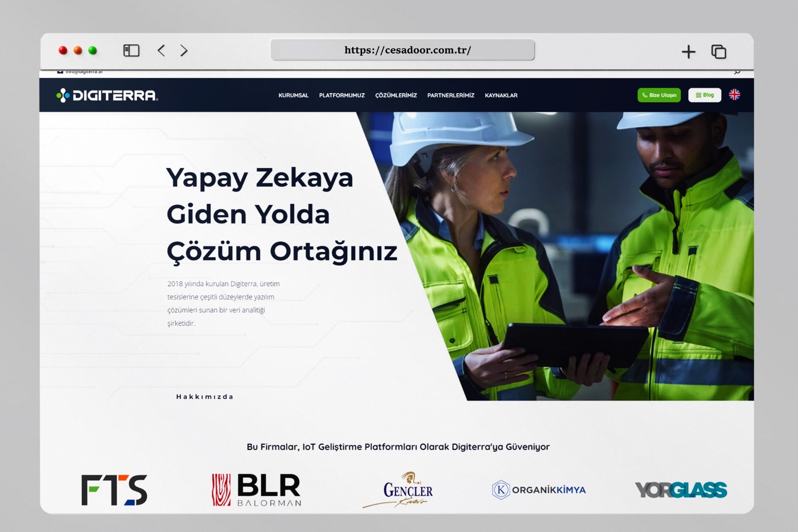Click the Organik Kimya logo
798x532 pixels.
click(x=539, y=490)
